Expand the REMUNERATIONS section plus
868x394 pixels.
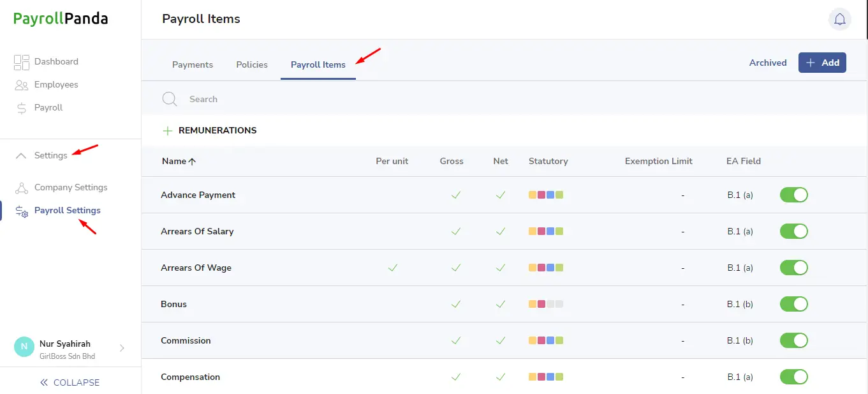tap(168, 130)
